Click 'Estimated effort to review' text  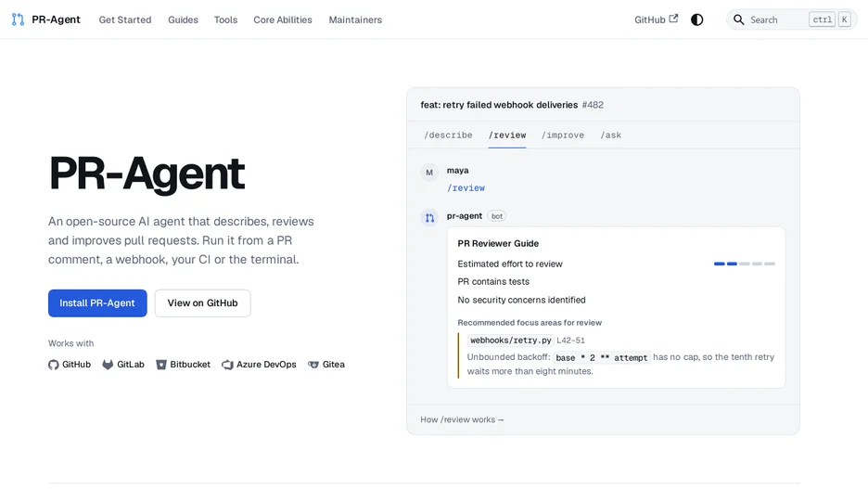pyautogui.click(x=510, y=264)
